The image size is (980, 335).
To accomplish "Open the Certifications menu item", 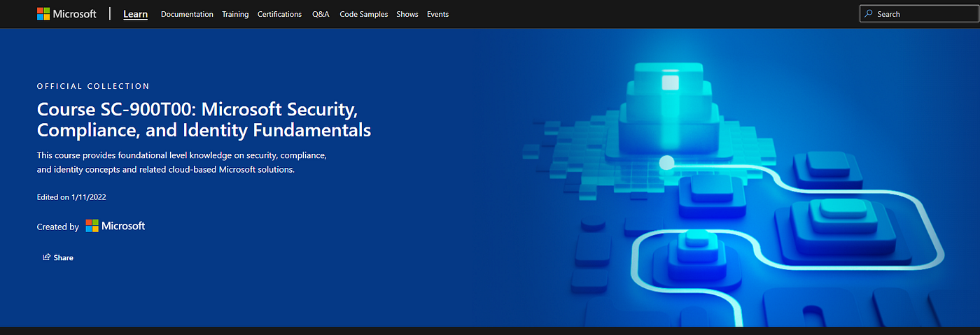I will [279, 14].
